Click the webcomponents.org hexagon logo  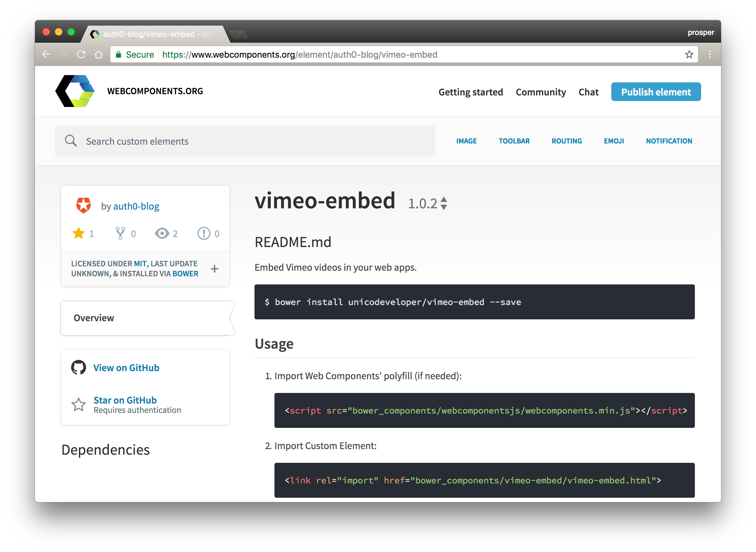75,91
